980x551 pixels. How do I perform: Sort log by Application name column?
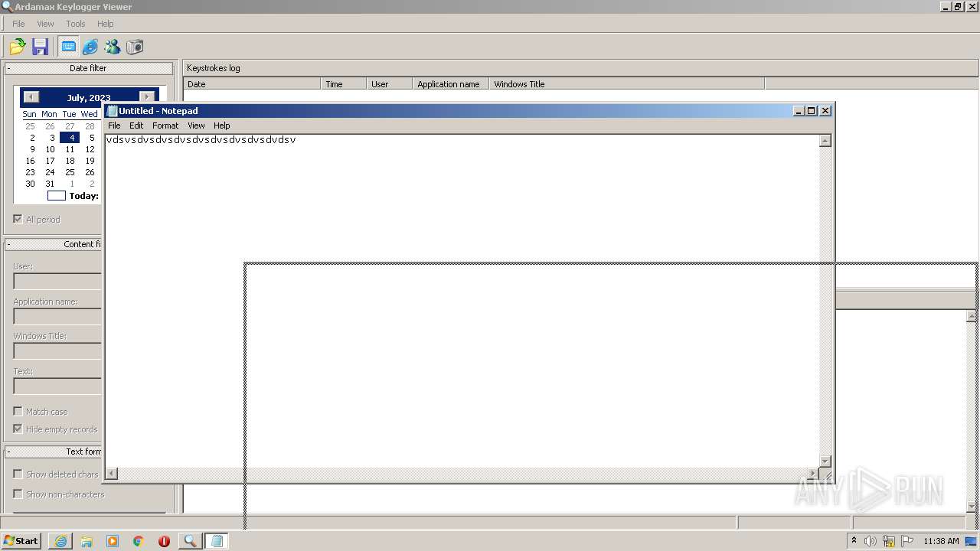[450, 84]
